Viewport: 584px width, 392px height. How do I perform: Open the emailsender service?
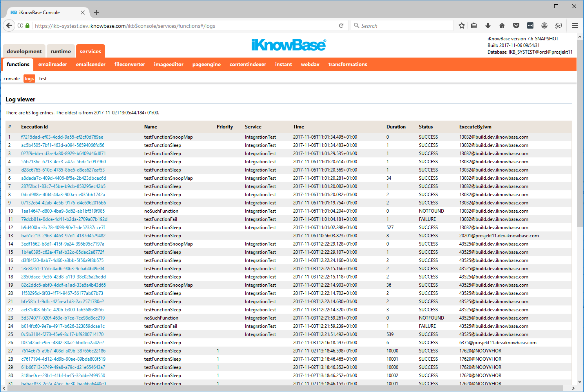(x=91, y=65)
